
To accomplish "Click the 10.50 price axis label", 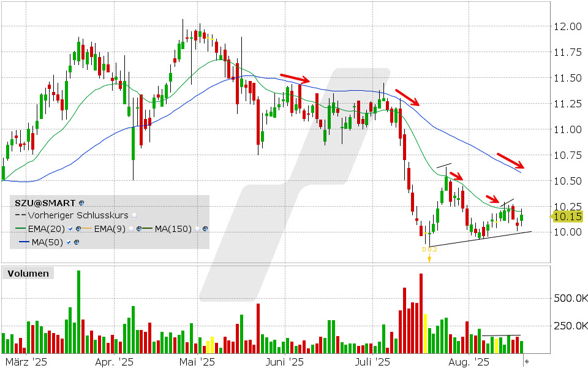I will (568, 181).
